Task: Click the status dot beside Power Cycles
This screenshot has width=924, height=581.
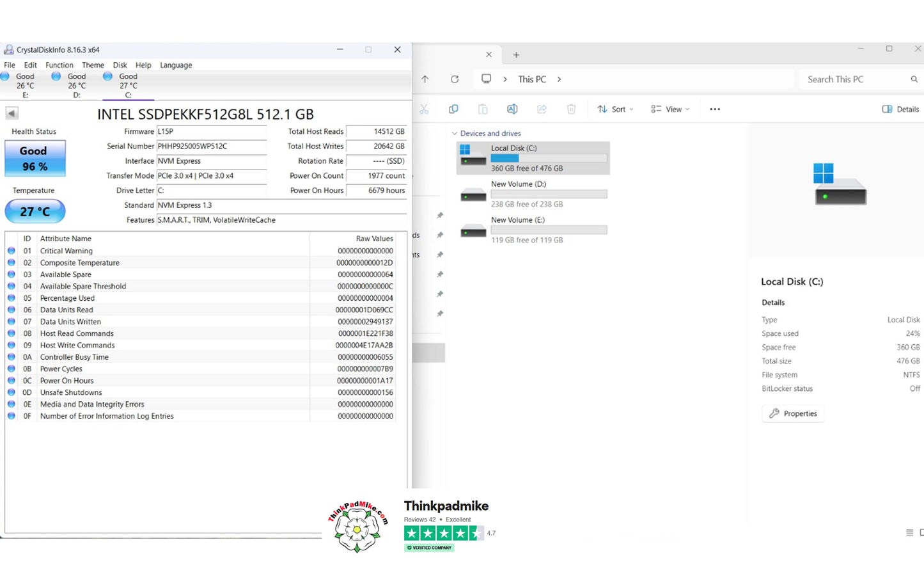Action: [12, 369]
